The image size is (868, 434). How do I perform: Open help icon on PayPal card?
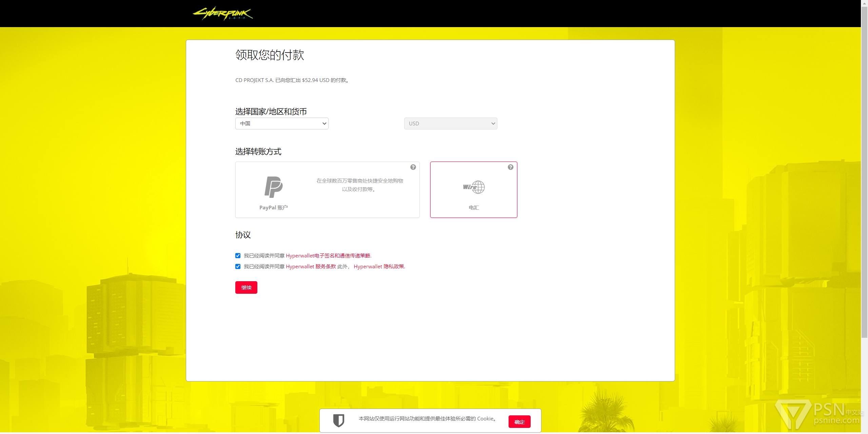413,167
